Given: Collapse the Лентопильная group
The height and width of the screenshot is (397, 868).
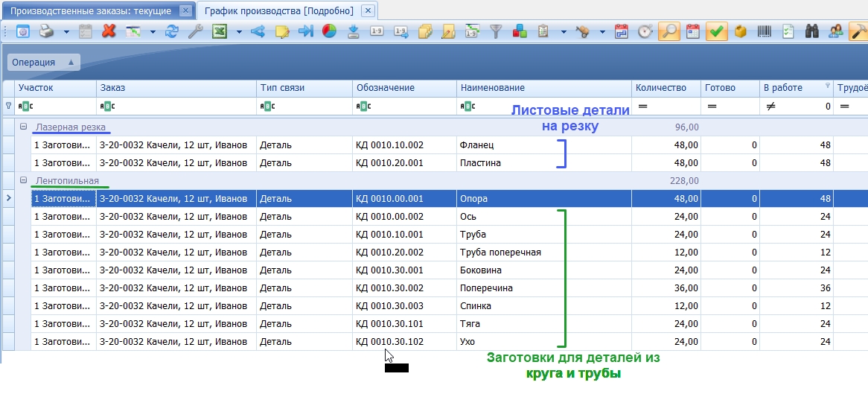Looking at the screenshot, I should 23,180.
